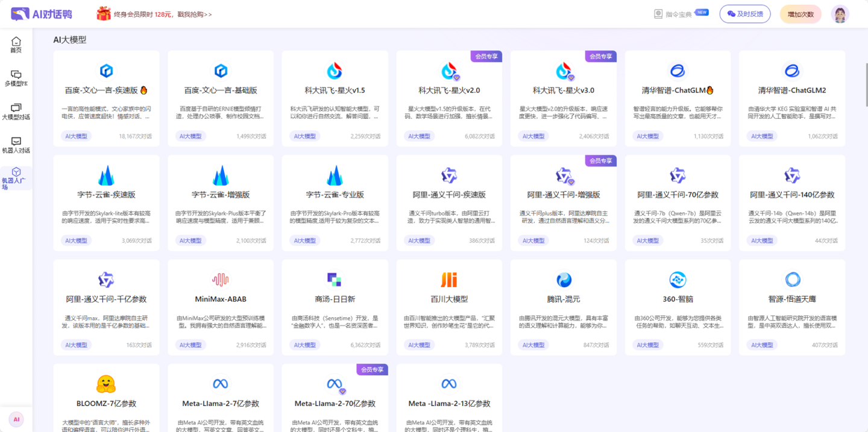Click the Meta -Llama-2-13亿参数 Meta icon
This screenshot has height=432, width=868.
pyautogui.click(x=449, y=384)
